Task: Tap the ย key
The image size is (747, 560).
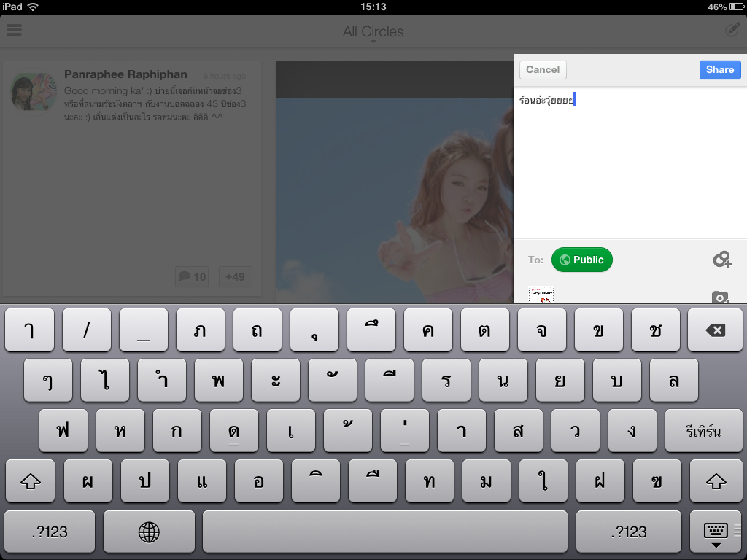Action: (560, 381)
